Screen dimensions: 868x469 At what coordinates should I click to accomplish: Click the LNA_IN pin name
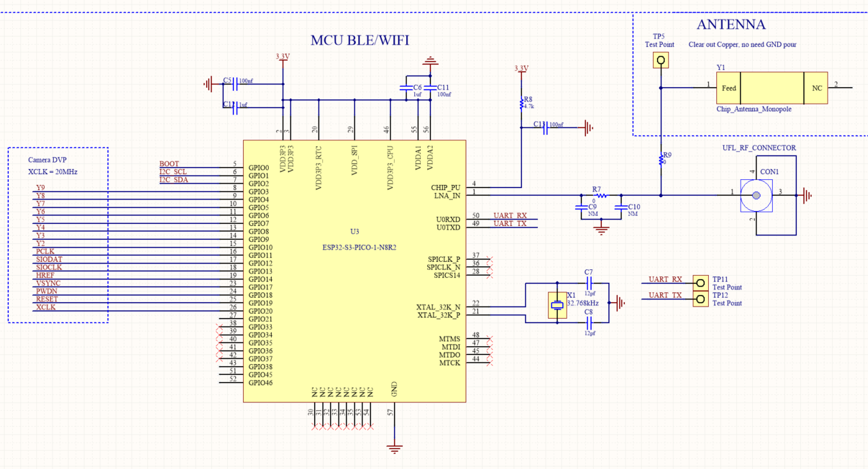[x=447, y=195]
